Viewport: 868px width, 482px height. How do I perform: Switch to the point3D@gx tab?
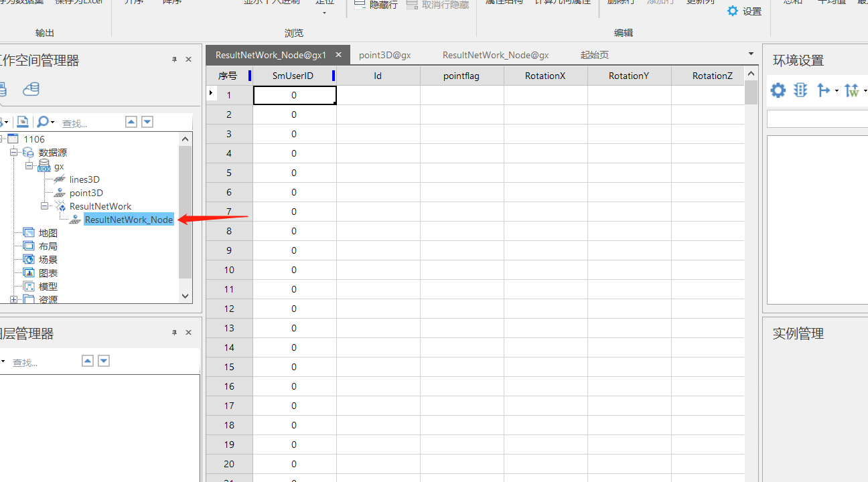point(385,55)
